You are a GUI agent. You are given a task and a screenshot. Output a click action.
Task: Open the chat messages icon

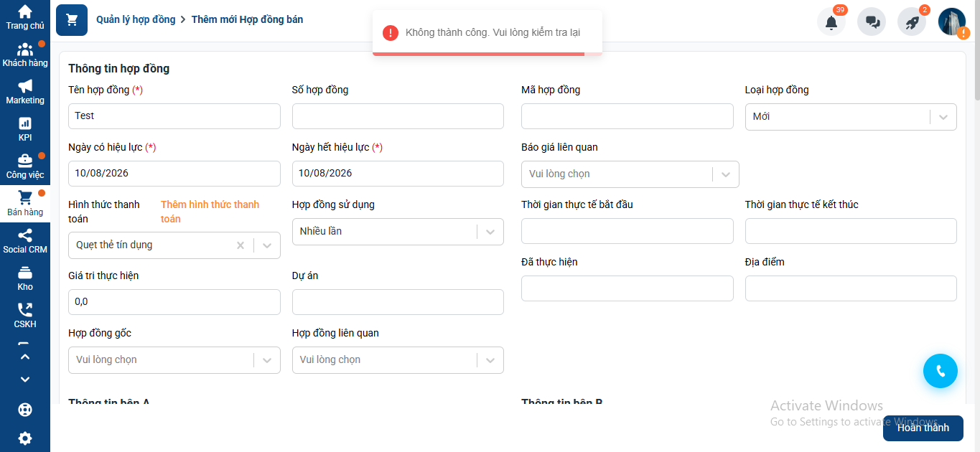coord(872,22)
